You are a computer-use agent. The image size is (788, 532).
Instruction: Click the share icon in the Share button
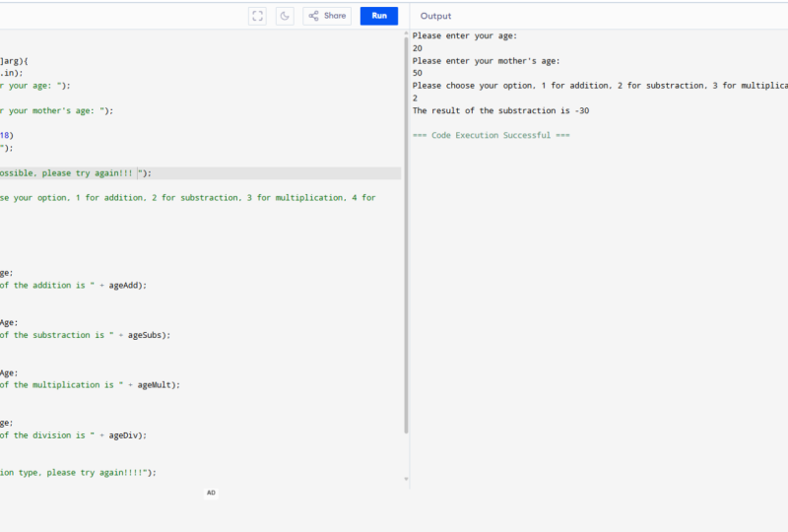point(313,16)
